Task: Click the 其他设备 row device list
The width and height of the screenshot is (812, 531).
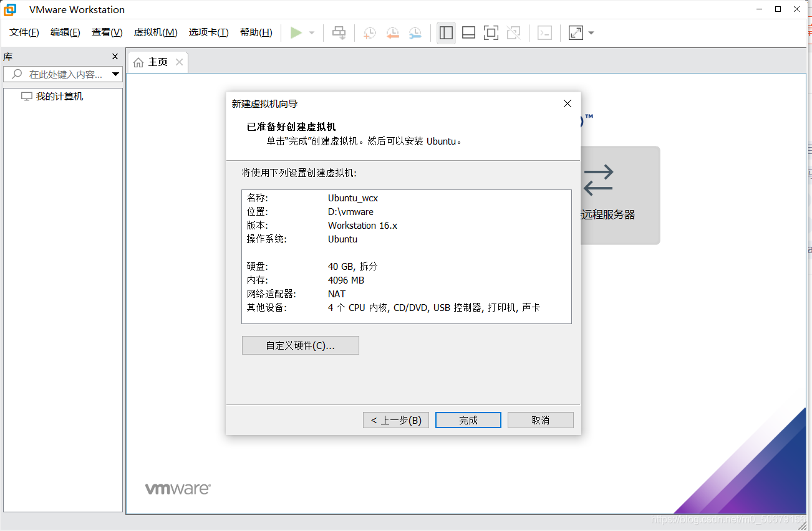Action: (434, 308)
